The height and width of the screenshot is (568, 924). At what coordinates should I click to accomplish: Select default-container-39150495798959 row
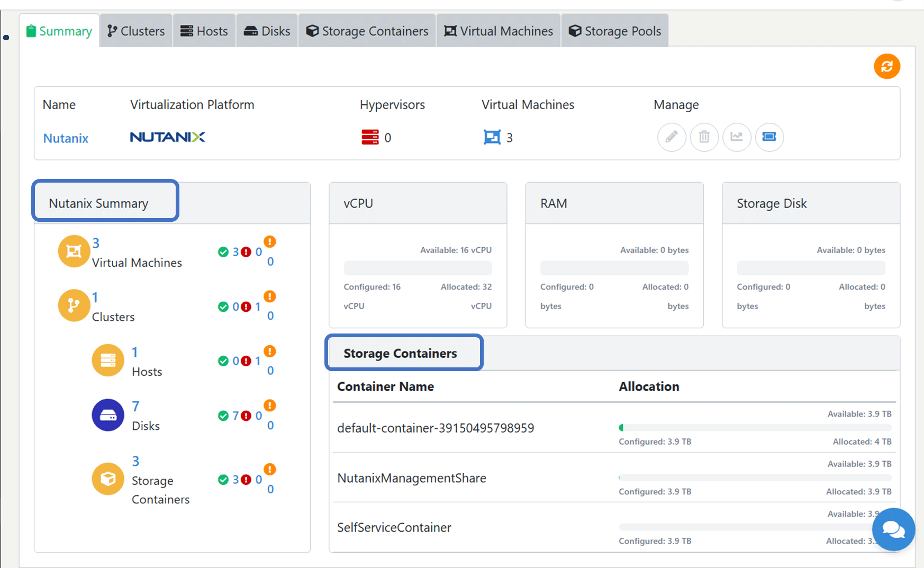pyautogui.click(x=614, y=428)
